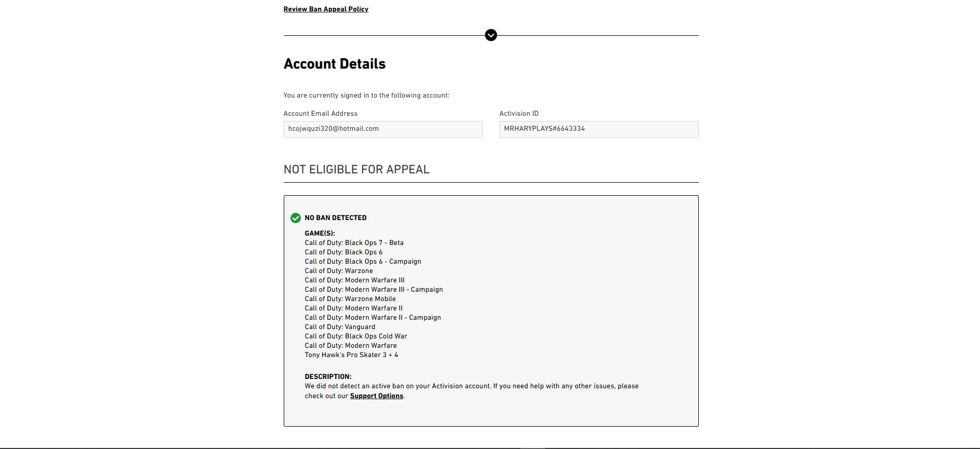Click the Modern Warfare II - Campaign entry
This screenshot has height=449, width=980.
pyautogui.click(x=372, y=318)
